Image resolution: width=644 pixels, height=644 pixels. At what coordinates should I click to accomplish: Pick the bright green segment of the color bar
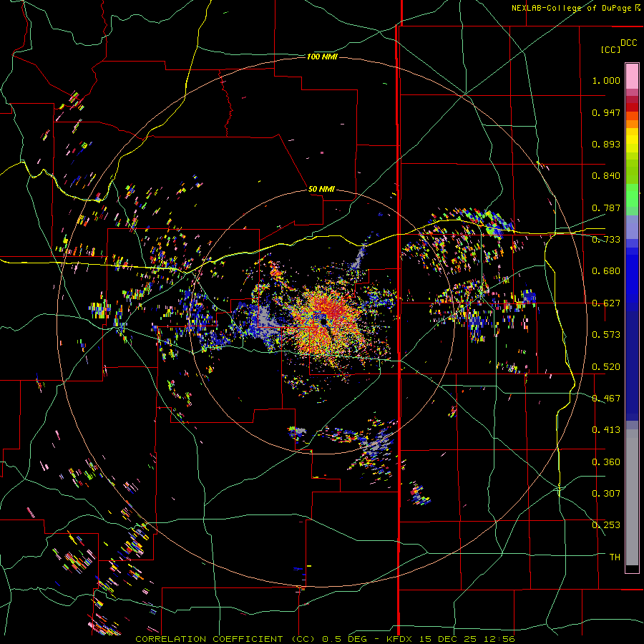pos(632,195)
